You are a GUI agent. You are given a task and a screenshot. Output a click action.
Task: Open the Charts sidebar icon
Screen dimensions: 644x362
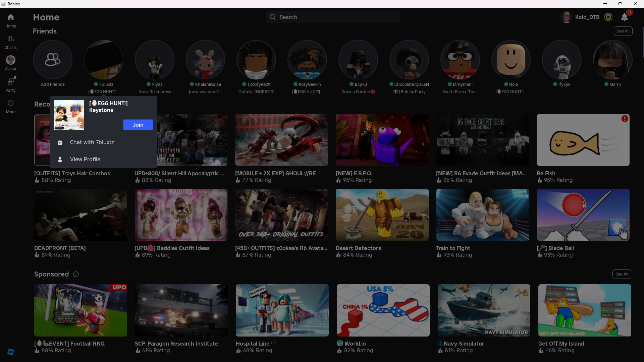coord(10,39)
